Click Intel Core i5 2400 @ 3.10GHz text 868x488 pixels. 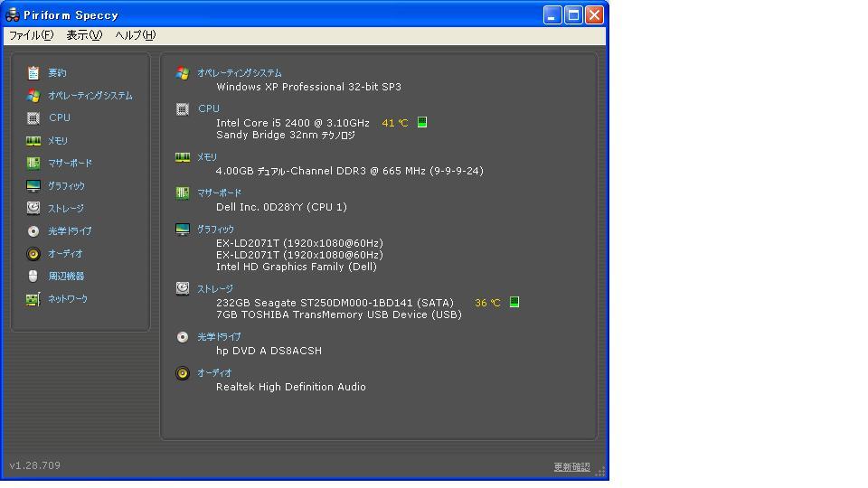tap(293, 123)
